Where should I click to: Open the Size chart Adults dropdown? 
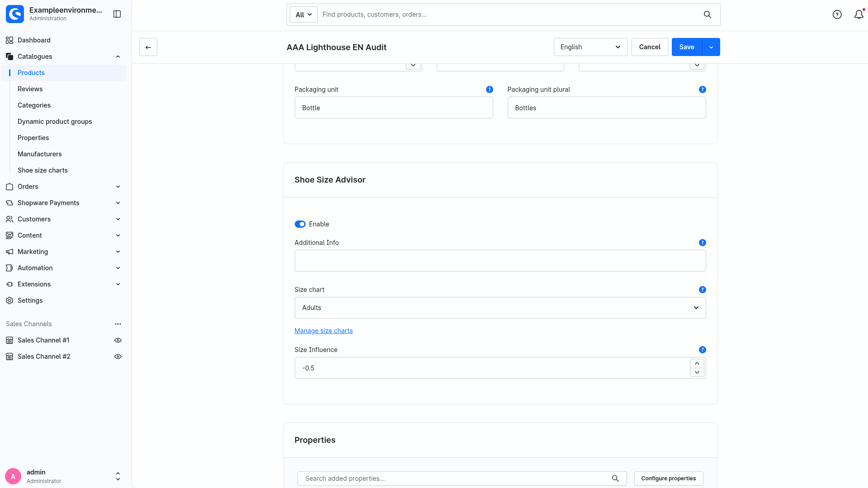500,308
